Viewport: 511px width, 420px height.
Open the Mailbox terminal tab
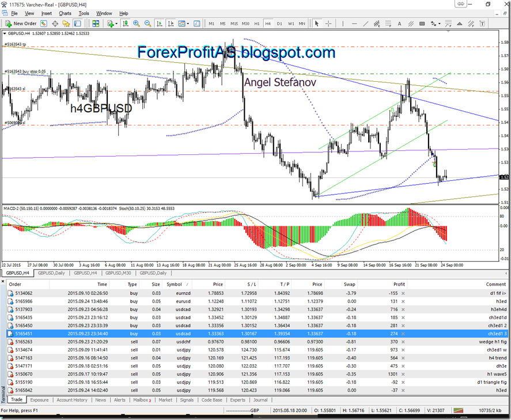tap(142, 400)
